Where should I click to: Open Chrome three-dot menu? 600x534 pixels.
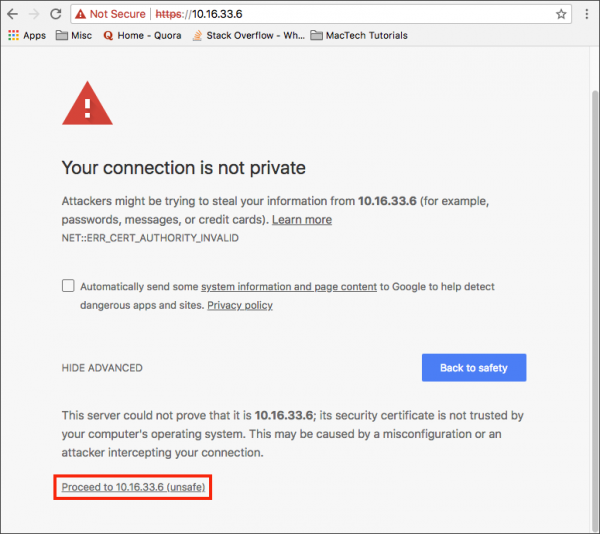coord(587,14)
